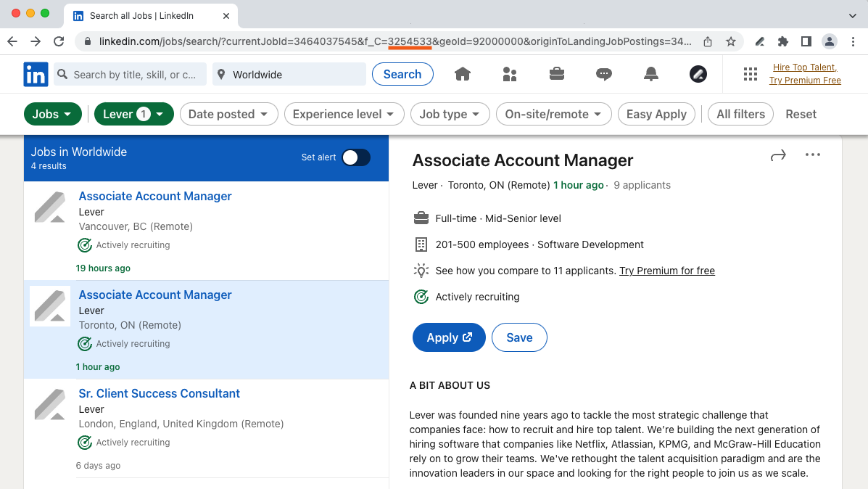View notifications using the bell icon
The width and height of the screenshot is (868, 489).
coord(650,74)
